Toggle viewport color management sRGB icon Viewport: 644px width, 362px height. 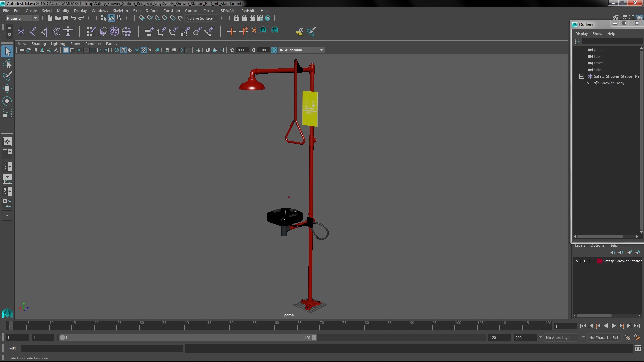(274, 50)
